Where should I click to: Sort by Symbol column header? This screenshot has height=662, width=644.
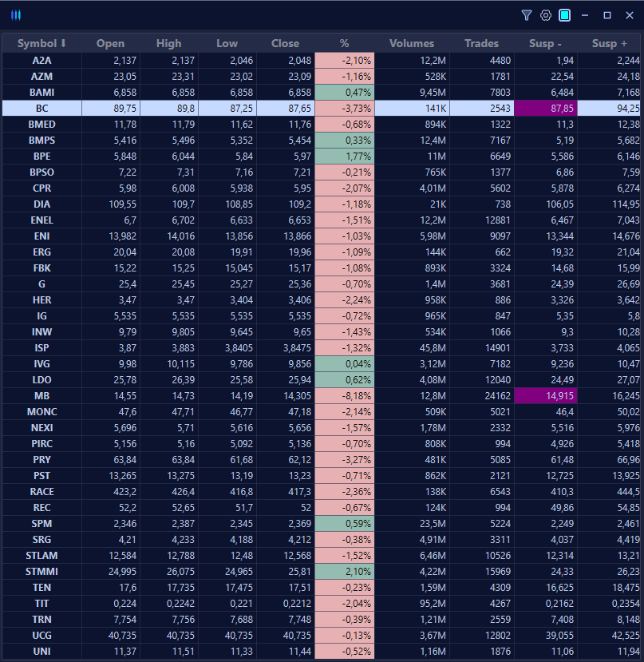pyautogui.click(x=41, y=43)
